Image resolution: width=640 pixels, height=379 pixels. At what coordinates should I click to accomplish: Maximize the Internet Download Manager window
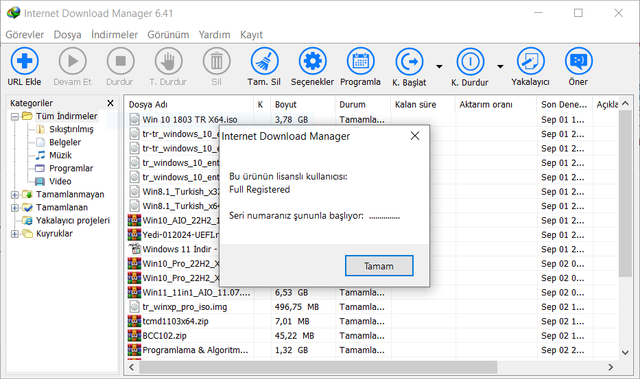click(x=578, y=13)
